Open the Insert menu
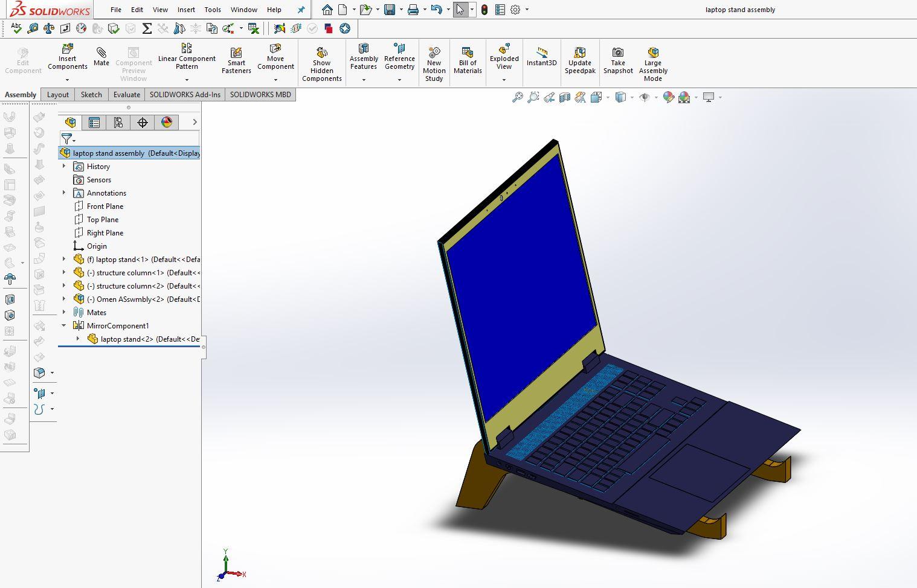Image resolution: width=917 pixels, height=588 pixels. tap(186, 10)
